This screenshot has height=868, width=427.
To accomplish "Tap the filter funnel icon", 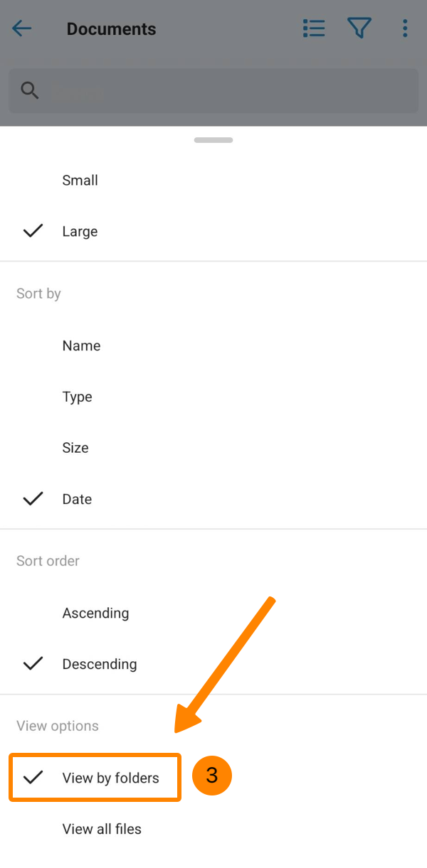I will point(359,28).
